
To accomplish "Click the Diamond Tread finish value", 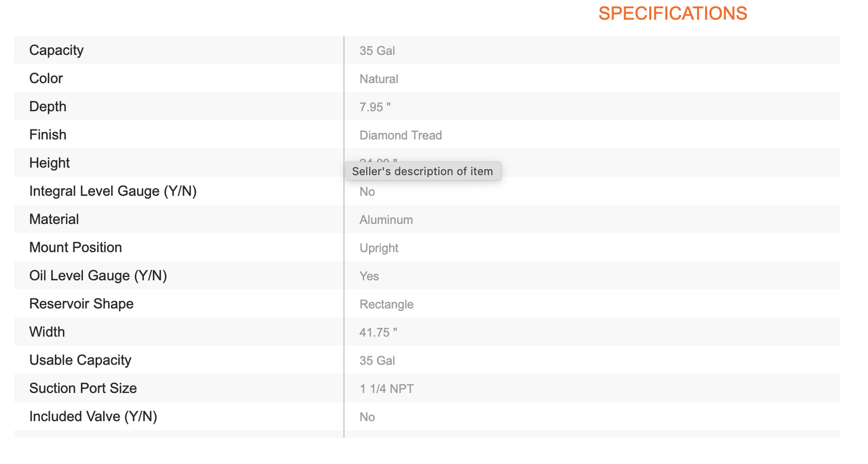I will coord(400,136).
